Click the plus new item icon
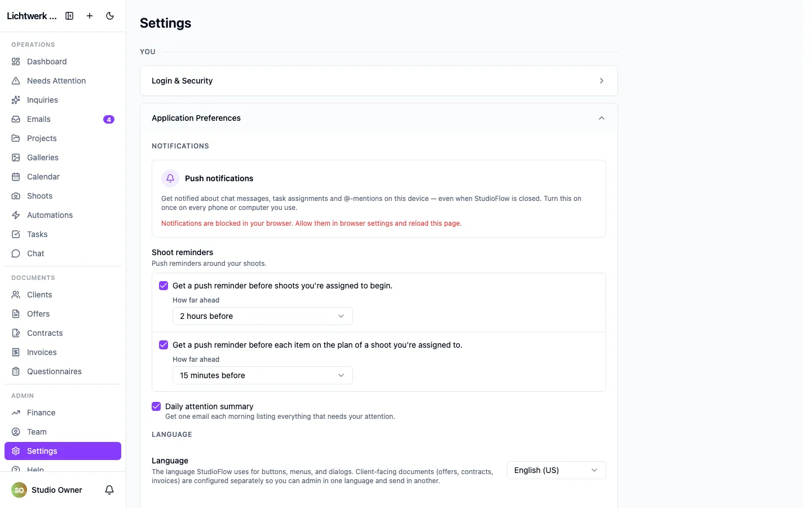Viewport: 812px width, 508px height. coord(90,16)
